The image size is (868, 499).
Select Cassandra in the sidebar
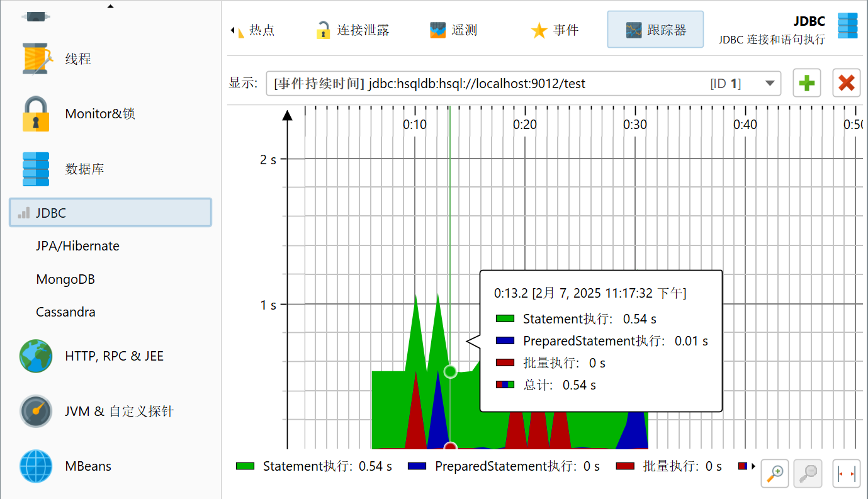[x=65, y=312]
